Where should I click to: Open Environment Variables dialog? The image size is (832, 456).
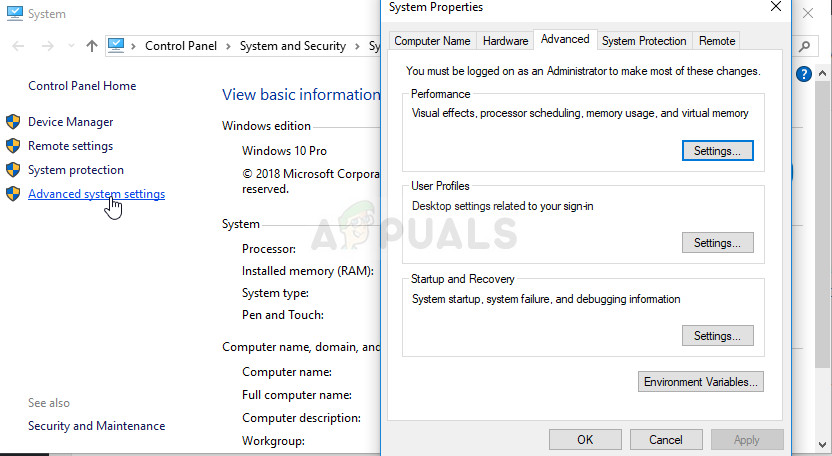pos(700,382)
